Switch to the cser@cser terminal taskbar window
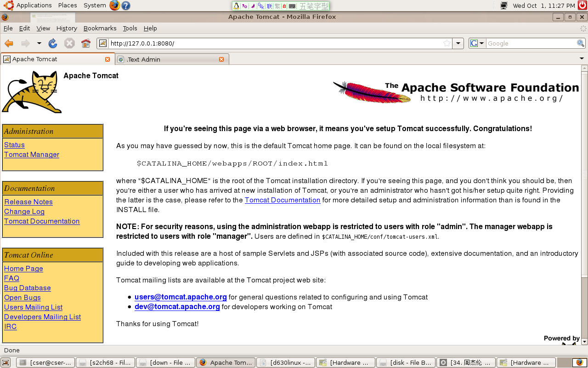This screenshot has width=588, height=368. point(45,362)
